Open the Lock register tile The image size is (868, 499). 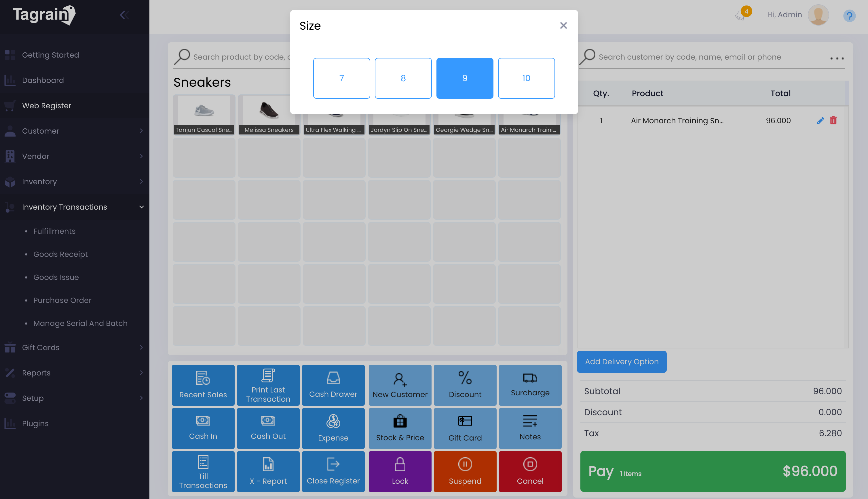coord(400,471)
